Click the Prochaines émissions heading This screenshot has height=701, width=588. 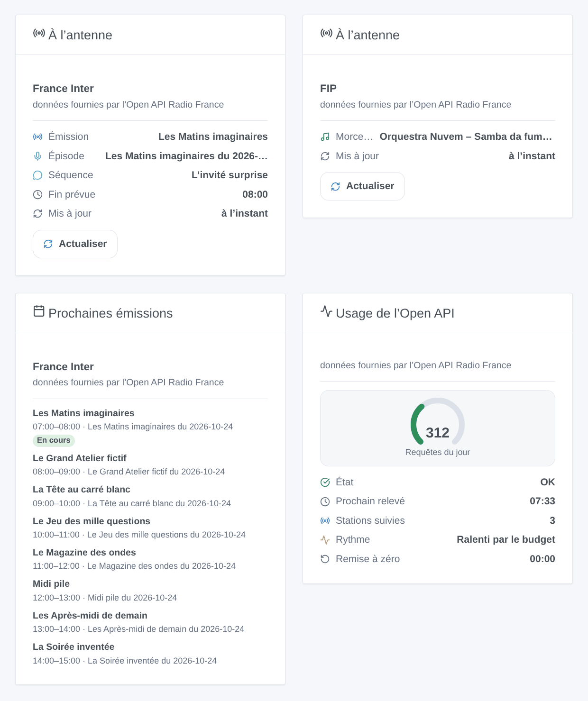point(110,313)
